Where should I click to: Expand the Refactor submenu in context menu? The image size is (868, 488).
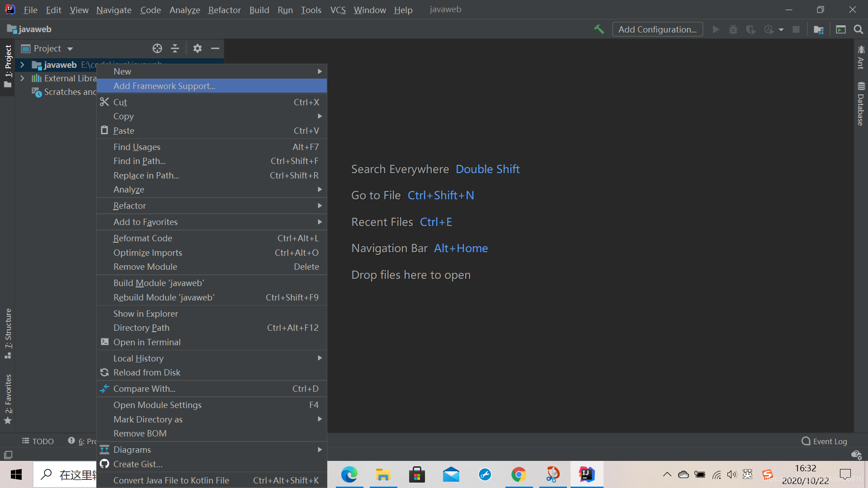coord(212,206)
